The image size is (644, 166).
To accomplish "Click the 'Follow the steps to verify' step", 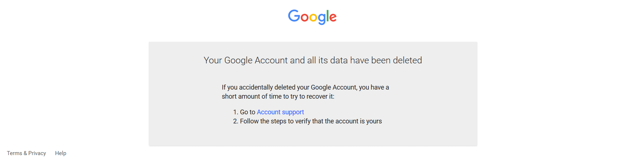I will [311, 121].
